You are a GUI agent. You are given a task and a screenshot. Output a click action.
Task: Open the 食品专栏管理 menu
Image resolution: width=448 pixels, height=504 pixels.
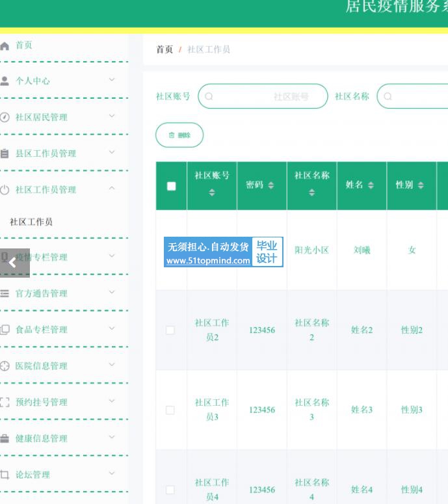point(42,330)
